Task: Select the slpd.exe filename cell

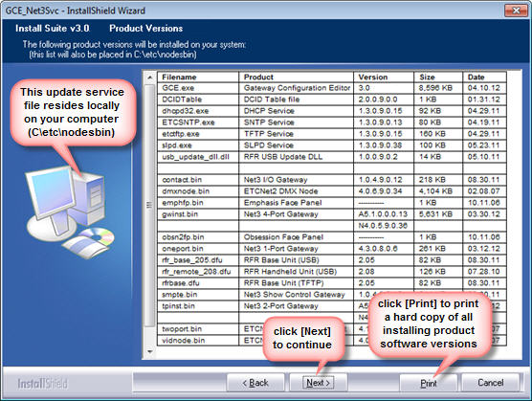Action: pyautogui.click(x=198, y=145)
